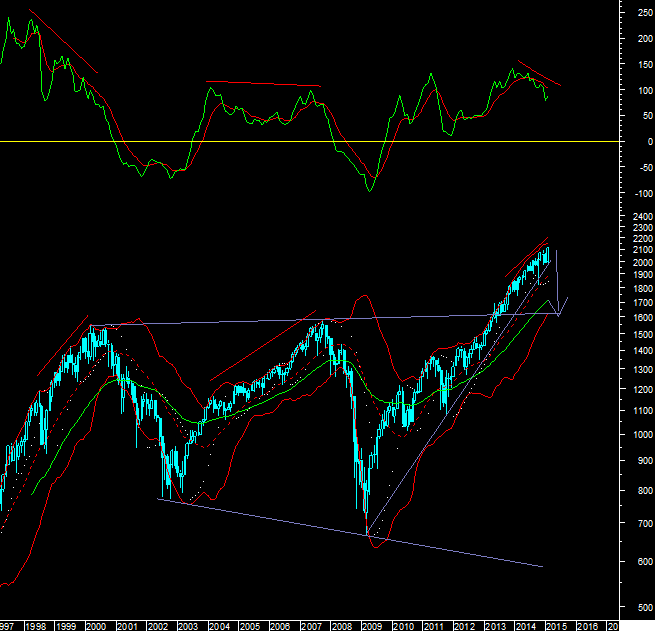Click the 2200 price scale label
Image resolution: width=655 pixels, height=631 pixels.
click(x=643, y=239)
